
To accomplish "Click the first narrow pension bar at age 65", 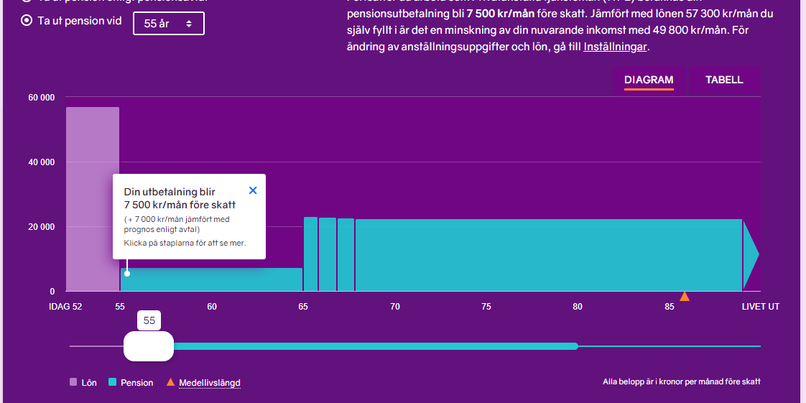I will pyautogui.click(x=311, y=254).
